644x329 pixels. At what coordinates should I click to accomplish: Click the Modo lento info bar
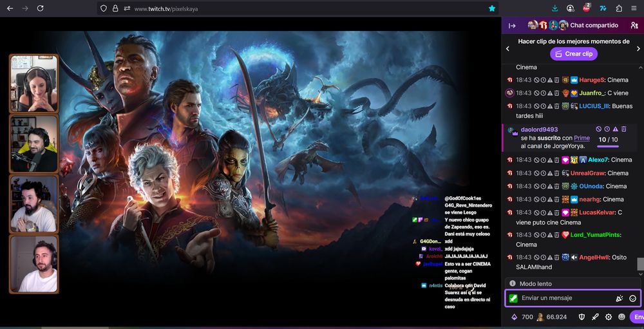coord(573,284)
